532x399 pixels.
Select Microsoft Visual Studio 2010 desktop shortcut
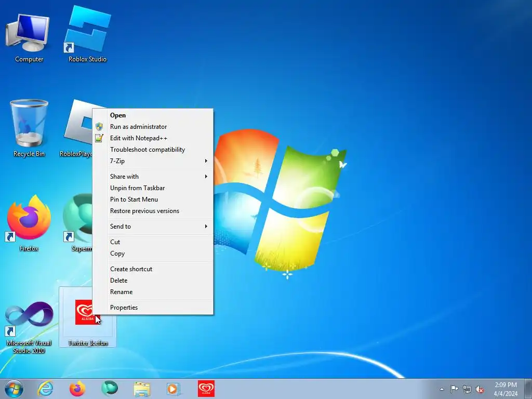(x=29, y=327)
